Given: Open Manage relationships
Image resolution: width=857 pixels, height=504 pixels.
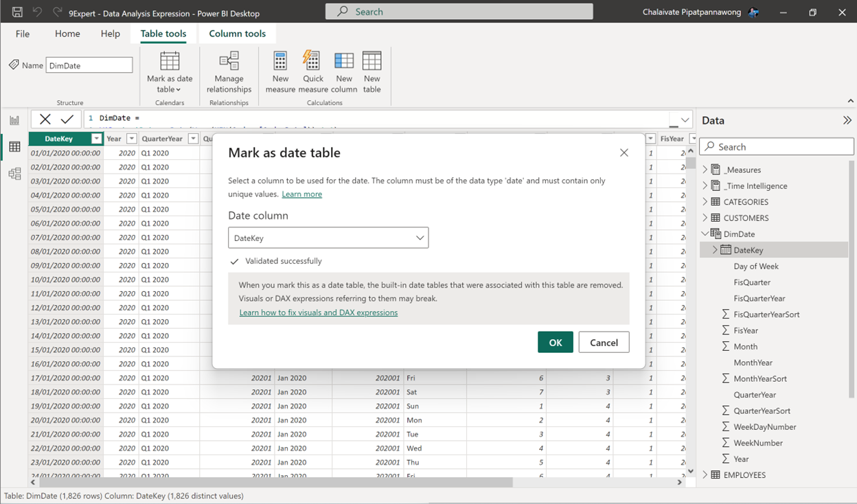Looking at the screenshot, I should [x=229, y=71].
